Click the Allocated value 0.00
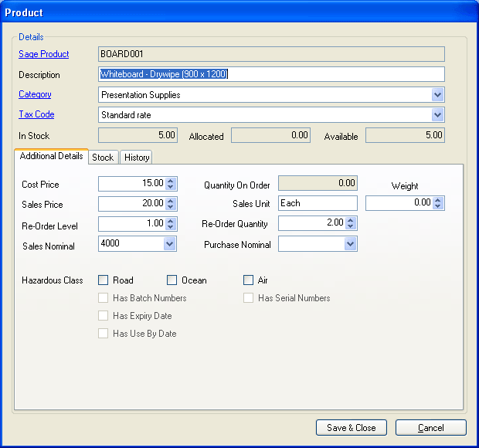Image resolution: width=479 pixels, height=448 pixels. click(x=270, y=135)
